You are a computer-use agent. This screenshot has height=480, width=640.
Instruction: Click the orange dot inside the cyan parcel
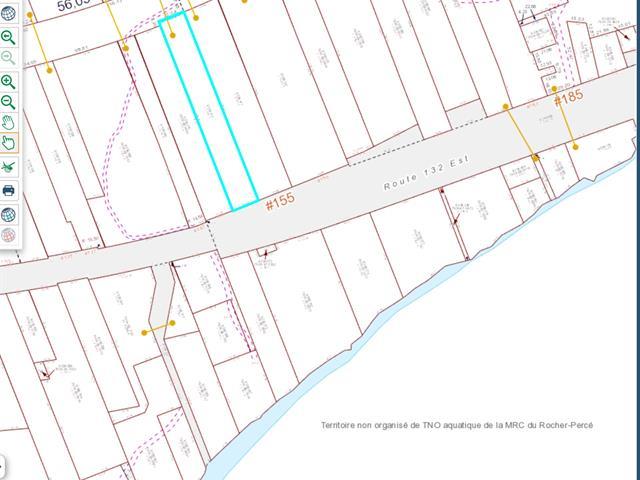coord(173,35)
